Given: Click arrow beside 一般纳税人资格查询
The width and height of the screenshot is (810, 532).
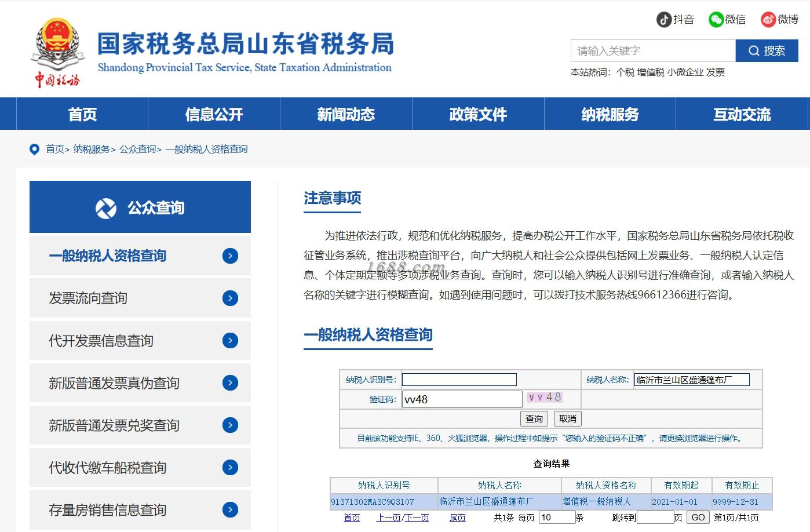Looking at the screenshot, I should 230,256.
